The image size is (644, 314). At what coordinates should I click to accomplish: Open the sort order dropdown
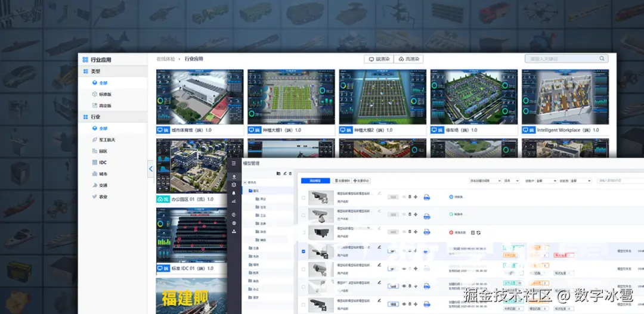pos(512,181)
